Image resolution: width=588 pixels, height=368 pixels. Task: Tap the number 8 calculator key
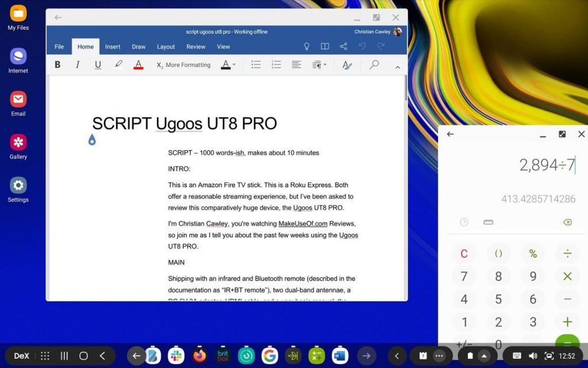[498, 277]
